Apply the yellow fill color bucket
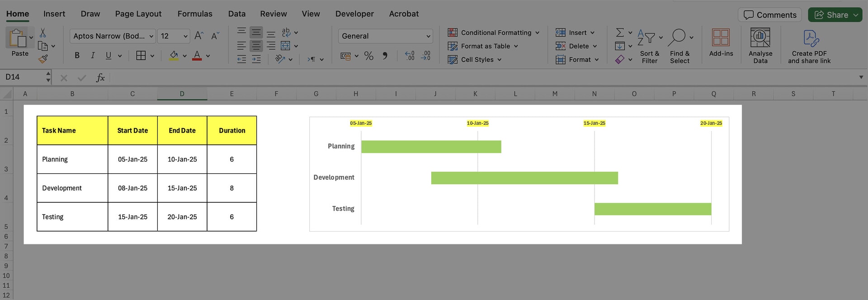Viewport: 868px width, 300px height. pos(174,56)
